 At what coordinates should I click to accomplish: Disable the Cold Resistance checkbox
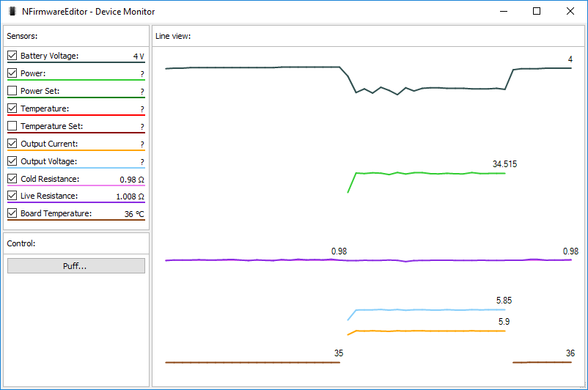click(12, 178)
